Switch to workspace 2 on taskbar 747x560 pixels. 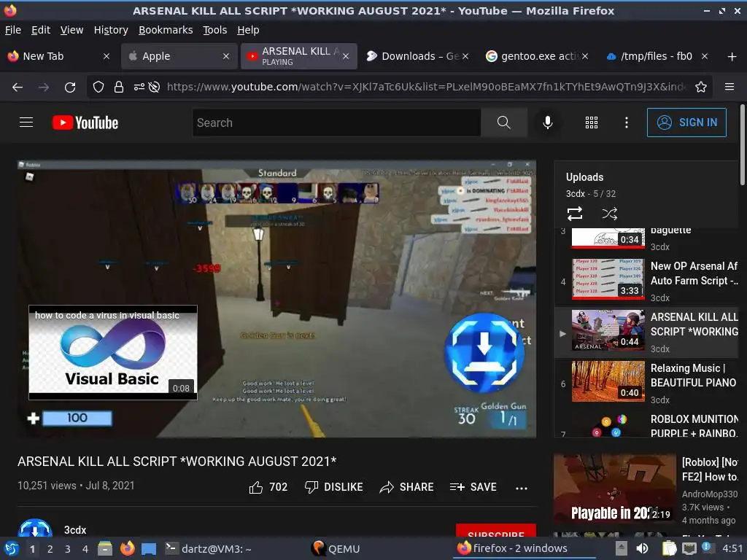click(50, 549)
